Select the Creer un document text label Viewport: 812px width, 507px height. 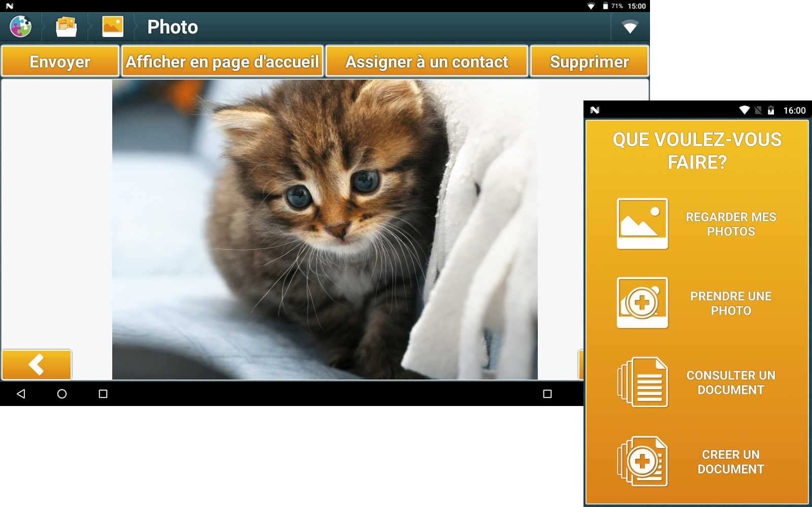pyautogui.click(x=731, y=462)
